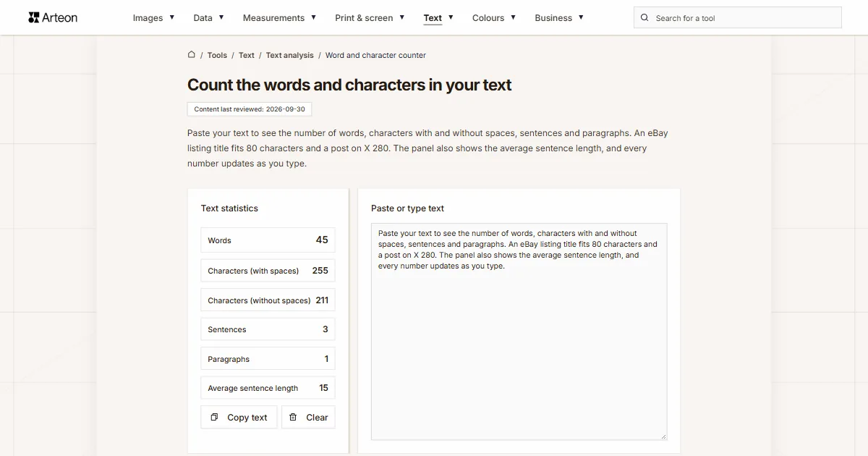Go to Tools breadcrumb link

tap(217, 55)
